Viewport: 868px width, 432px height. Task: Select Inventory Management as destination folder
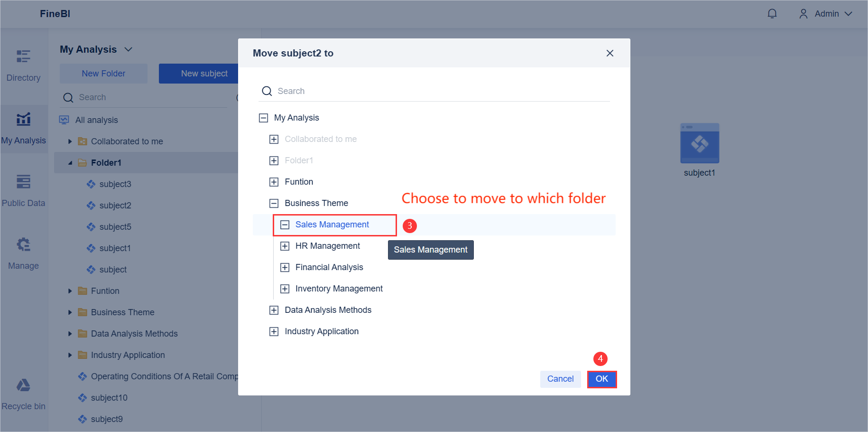point(339,289)
